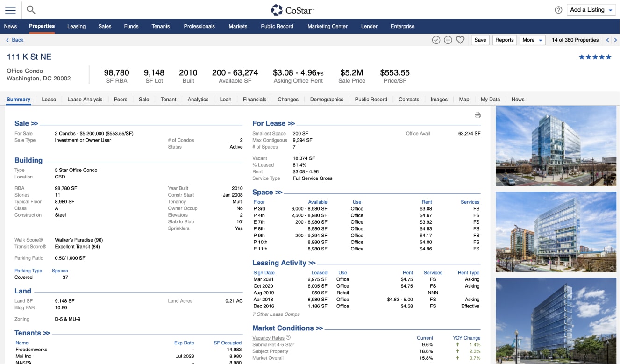Expand the Leasing Activity section
Image resolution: width=620 pixels, height=364 pixels.
pyautogui.click(x=284, y=263)
